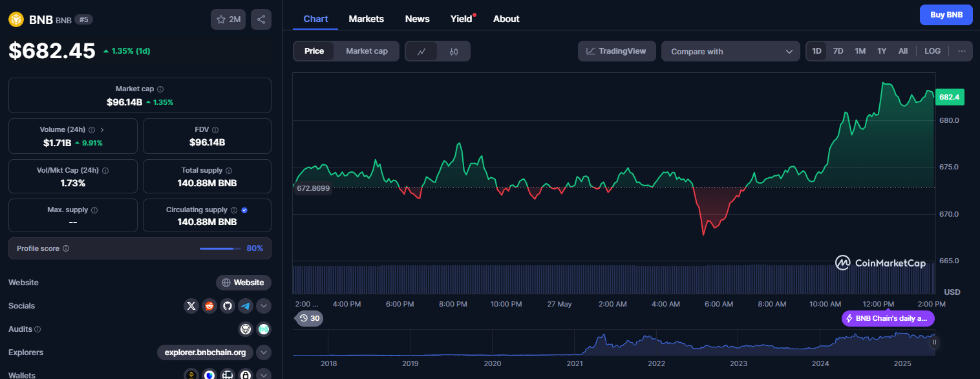Set chart range to All
Image resolution: width=980 pixels, height=379 pixels.
(903, 51)
